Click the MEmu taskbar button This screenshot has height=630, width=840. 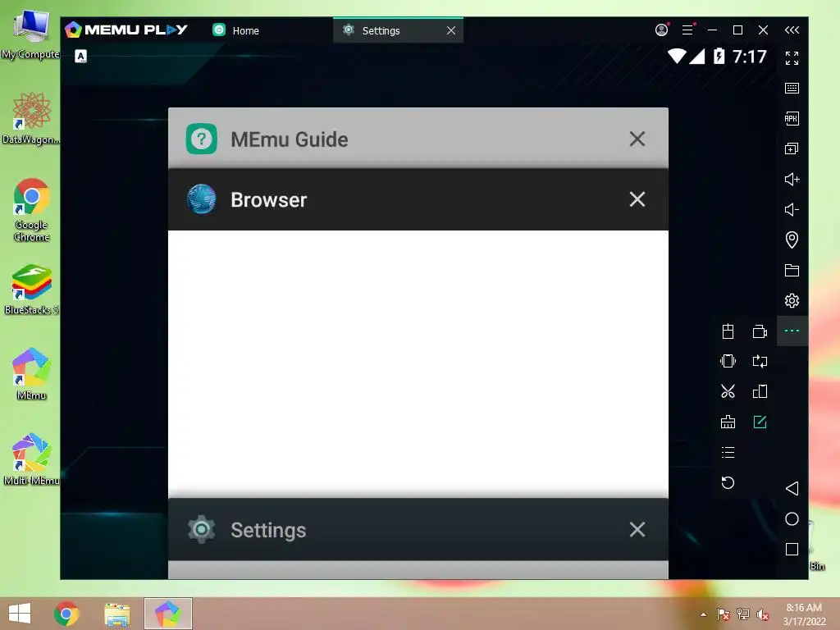(x=167, y=614)
